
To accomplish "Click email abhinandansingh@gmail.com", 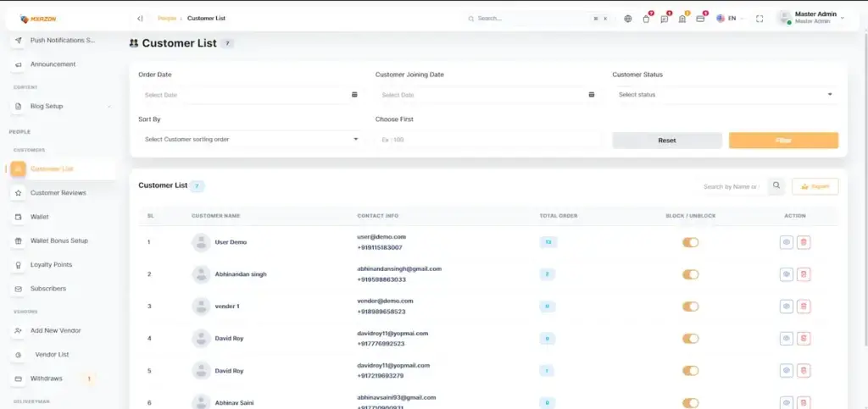I will tap(399, 268).
